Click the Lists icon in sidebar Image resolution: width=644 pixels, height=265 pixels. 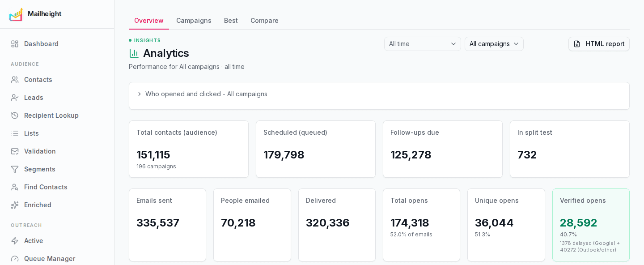[x=15, y=133]
